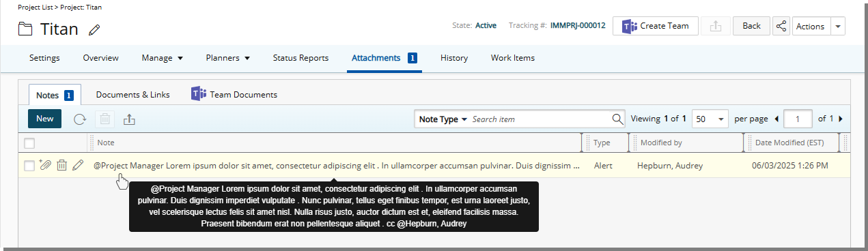Click the search magnifier icon
This screenshot has height=251, width=868.
(617, 119)
